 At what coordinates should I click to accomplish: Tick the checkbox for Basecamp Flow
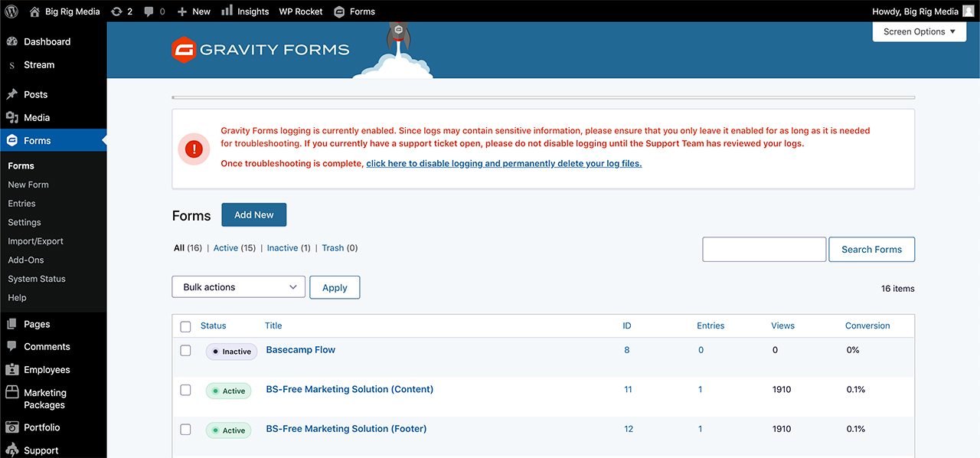point(185,351)
